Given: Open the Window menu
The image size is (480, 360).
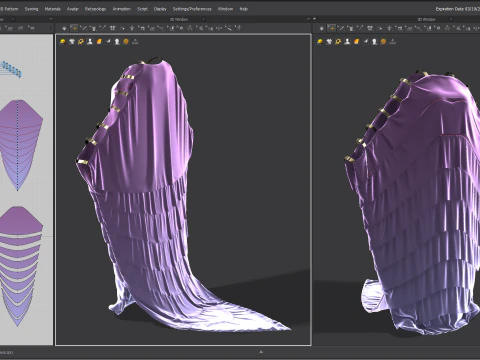Looking at the screenshot, I should (x=225, y=9).
